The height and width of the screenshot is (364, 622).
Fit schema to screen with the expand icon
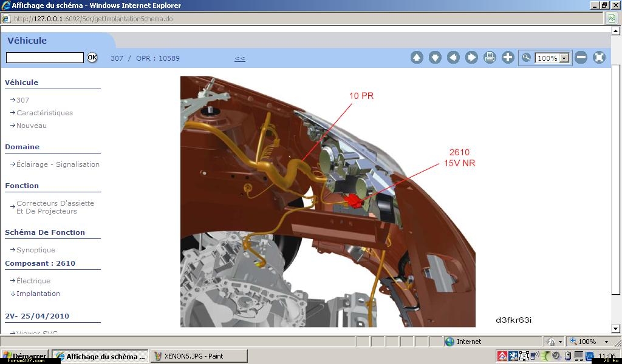tap(599, 58)
